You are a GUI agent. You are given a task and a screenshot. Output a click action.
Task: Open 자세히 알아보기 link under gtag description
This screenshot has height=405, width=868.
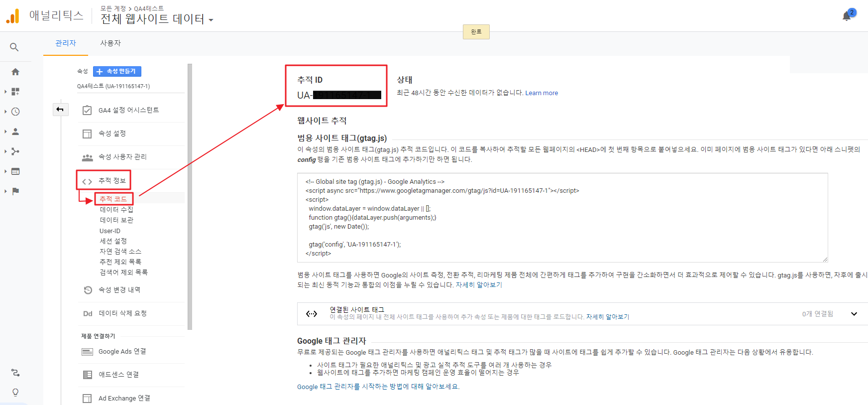click(479, 285)
